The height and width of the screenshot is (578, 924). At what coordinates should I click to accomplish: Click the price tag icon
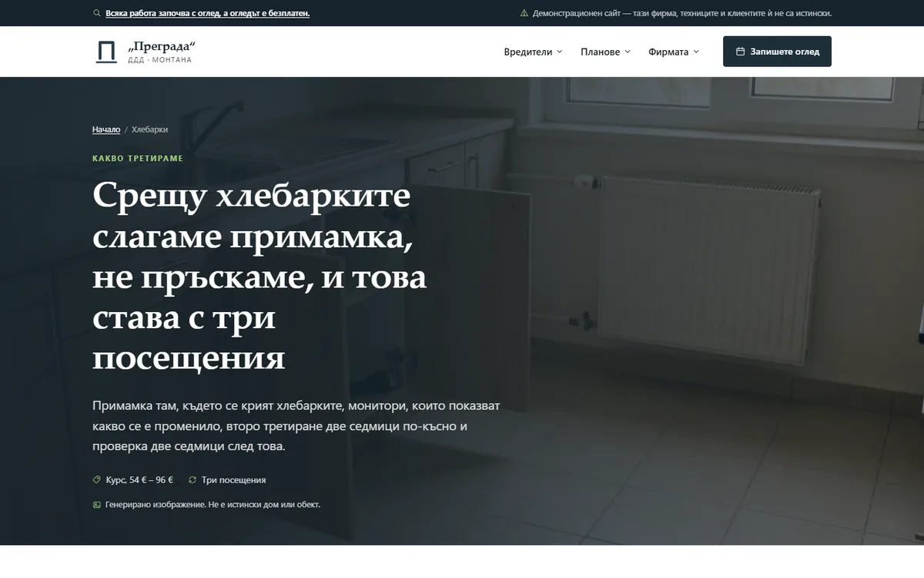96,479
